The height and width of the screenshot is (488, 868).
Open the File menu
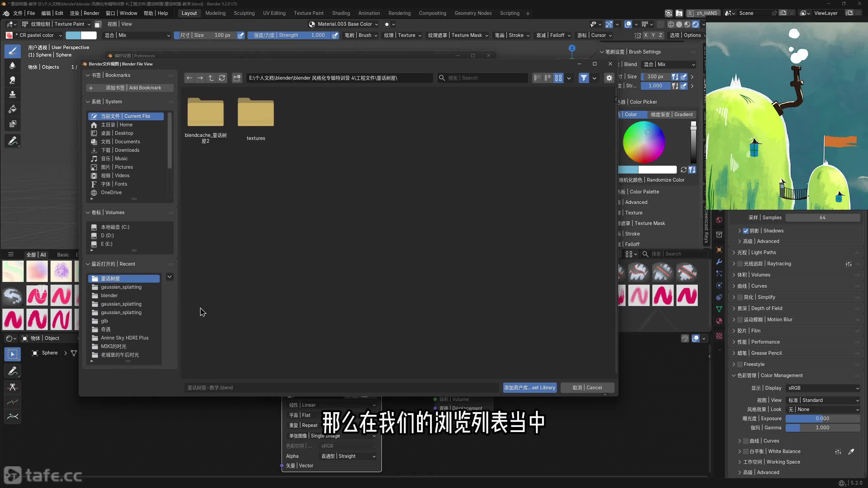24,13
